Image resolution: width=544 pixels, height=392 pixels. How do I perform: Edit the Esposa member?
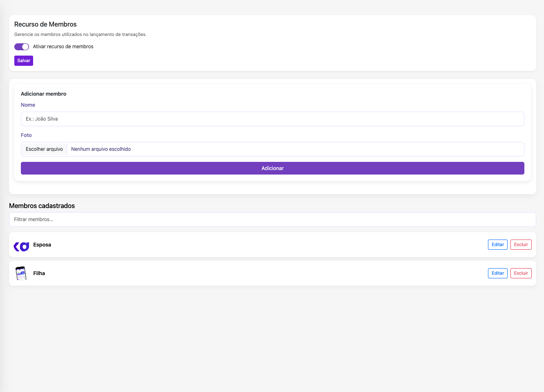click(497, 244)
